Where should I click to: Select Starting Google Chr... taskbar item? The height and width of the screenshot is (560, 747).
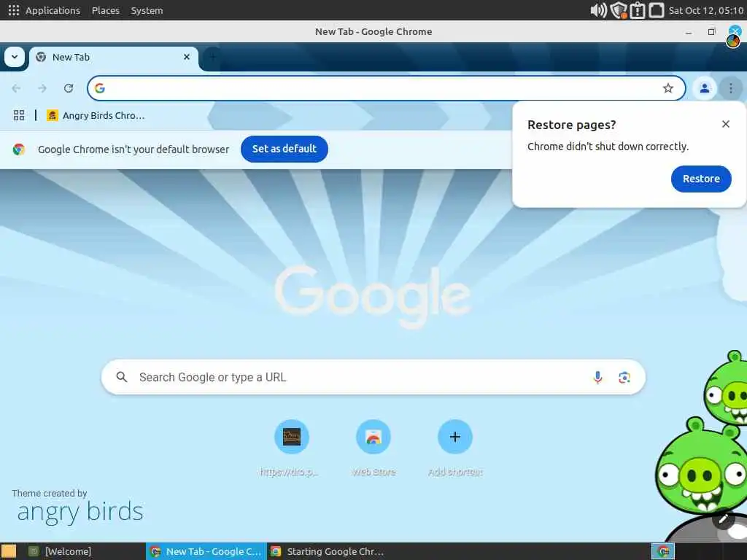point(327,551)
